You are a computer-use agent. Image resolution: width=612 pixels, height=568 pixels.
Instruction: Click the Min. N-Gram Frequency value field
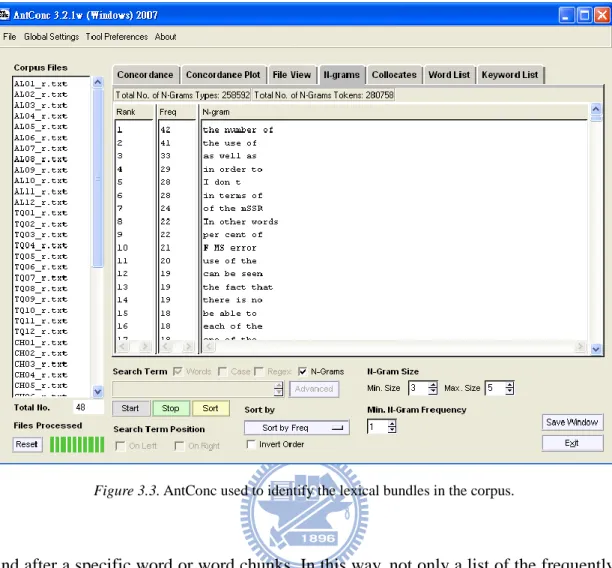pos(377,426)
